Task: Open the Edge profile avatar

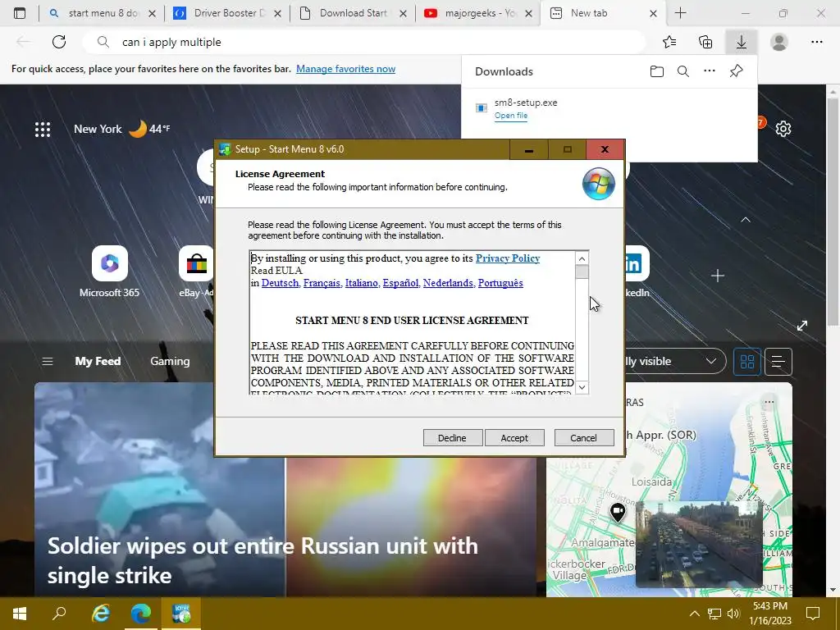Action: pyautogui.click(x=779, y=42)
